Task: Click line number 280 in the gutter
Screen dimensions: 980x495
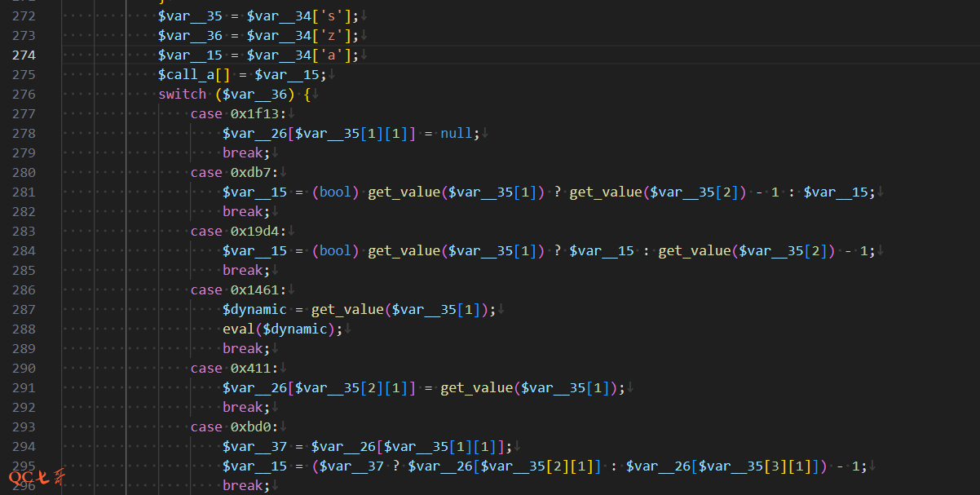Action: [x=24, y=172]
